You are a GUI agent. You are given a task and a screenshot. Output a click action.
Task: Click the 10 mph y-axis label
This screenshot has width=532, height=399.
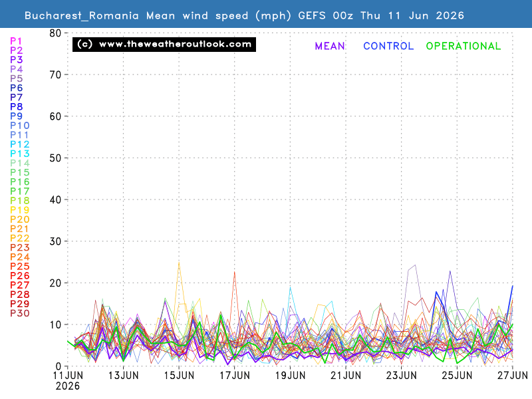coord(55,325)
